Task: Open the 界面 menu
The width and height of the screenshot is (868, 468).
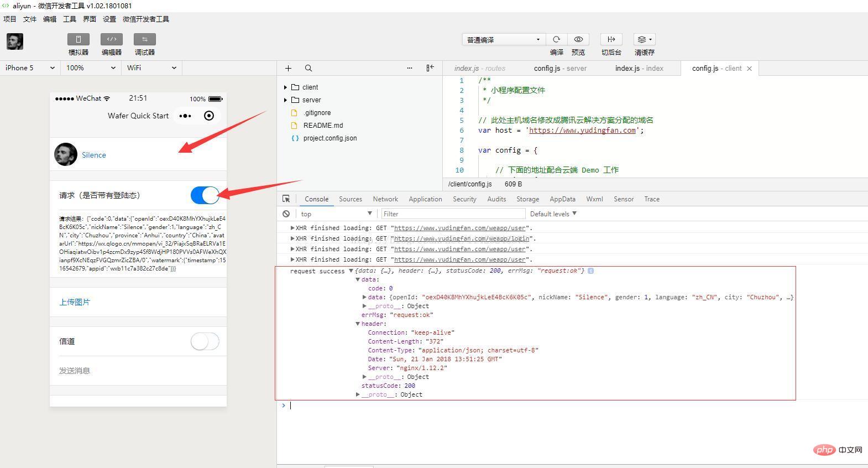Action: [x=90, y=19]
